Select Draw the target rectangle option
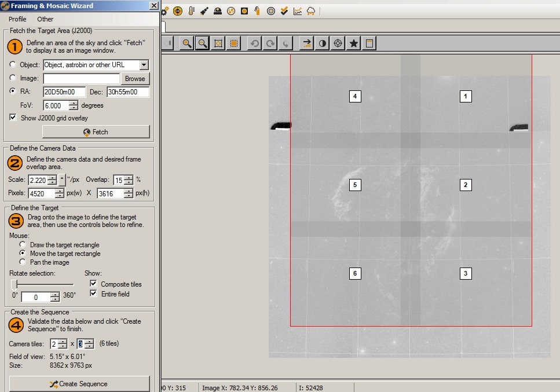The image size is (560, 392). 23,244
